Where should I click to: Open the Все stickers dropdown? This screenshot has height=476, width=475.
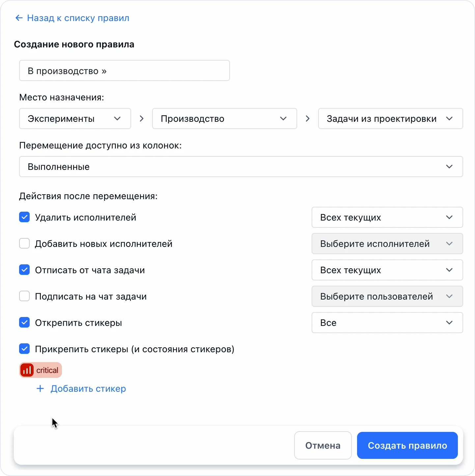(x=387, y=323)
